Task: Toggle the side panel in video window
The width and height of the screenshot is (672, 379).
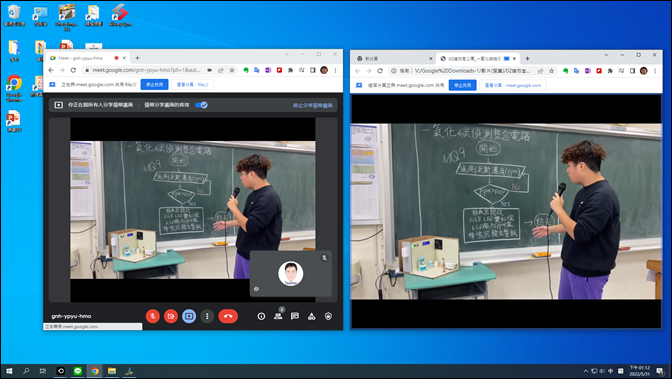Action: [633, 71]
